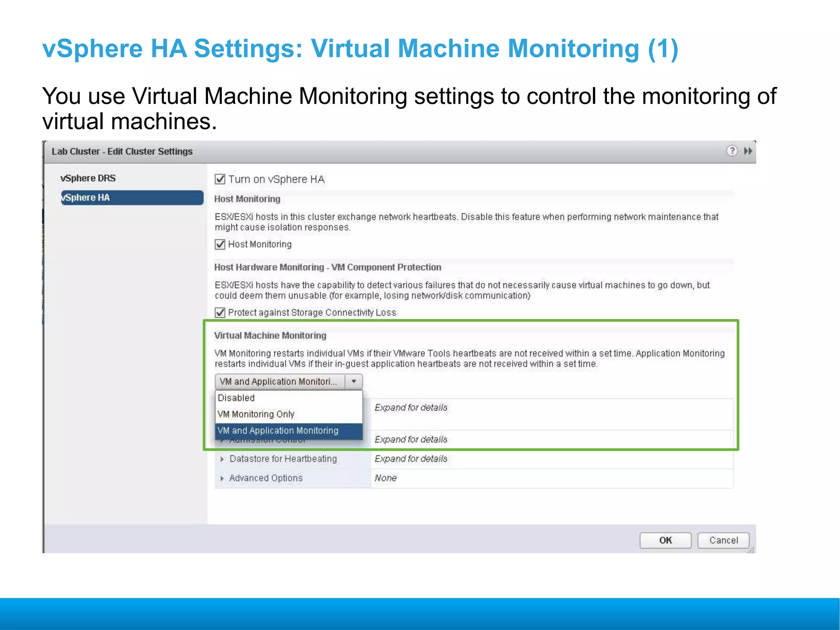This screenshot has height=630, width=840.
Task: Dismiss dialog with the Cancel button
Action: [724, 541]
